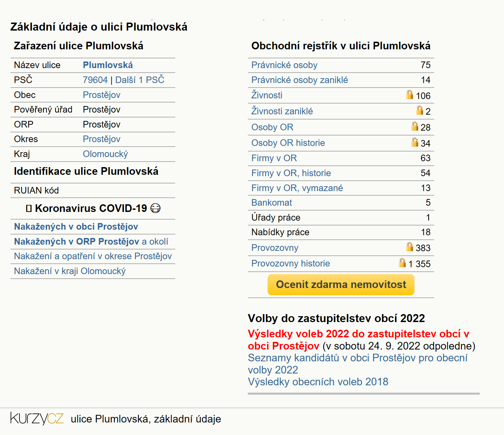Open the Ocenit zdarma nemovitost button
The width and height of the screenshot is (504, 435).
pyautogui.click(x=341, y=285)
